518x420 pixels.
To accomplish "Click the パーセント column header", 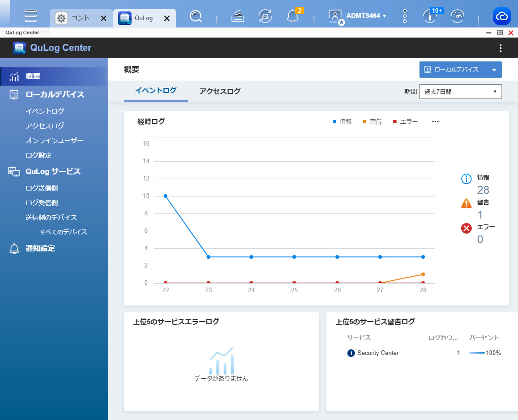I will click(484, 338).
